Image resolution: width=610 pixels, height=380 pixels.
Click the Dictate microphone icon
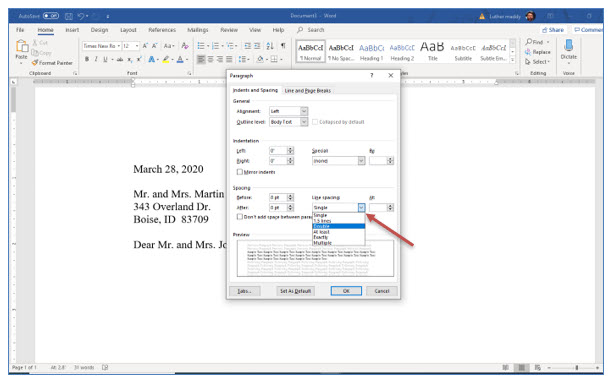pyautogui.click(x=569, y=46)
